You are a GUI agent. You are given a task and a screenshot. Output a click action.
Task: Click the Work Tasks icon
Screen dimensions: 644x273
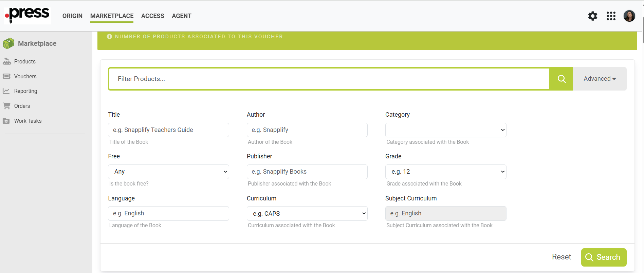pos(6,121)
